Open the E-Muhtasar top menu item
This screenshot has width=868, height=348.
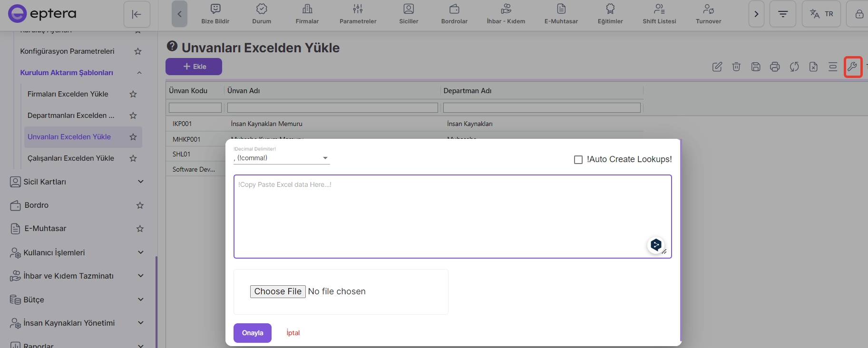click(561, 14)
